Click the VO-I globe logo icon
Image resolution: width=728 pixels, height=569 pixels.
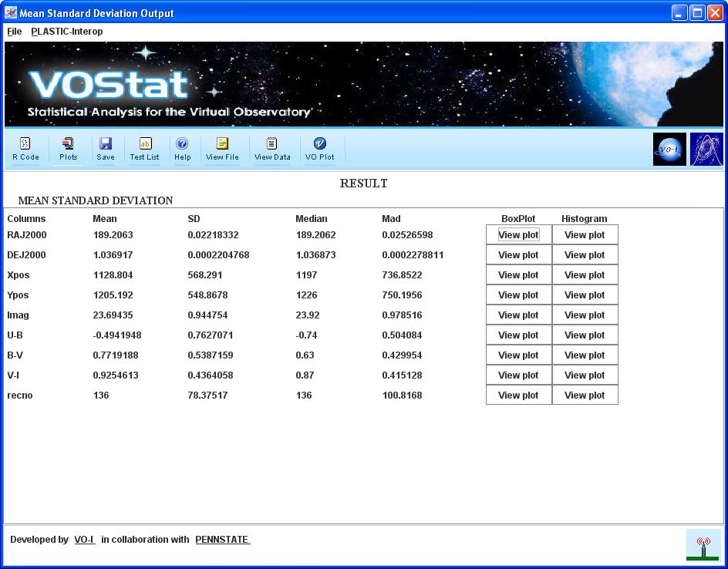[x=669, y=150]
